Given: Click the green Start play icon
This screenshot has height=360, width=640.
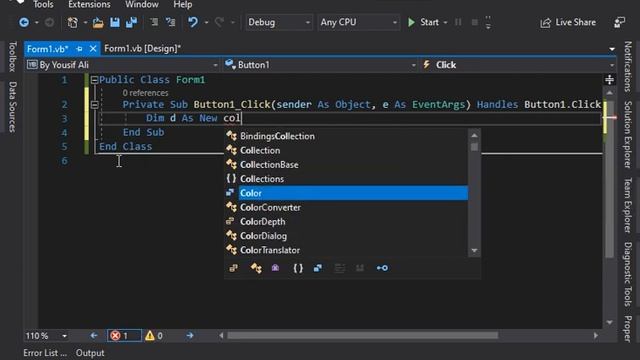Looking at the screenshot, I should (x=411, y=22).
